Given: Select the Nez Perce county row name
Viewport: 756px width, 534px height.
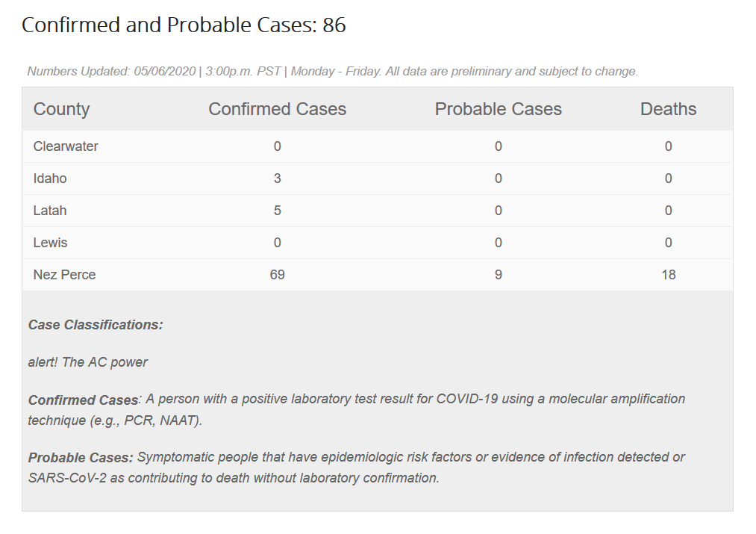Looking at the screenshot, I should [x=64, y=275].
